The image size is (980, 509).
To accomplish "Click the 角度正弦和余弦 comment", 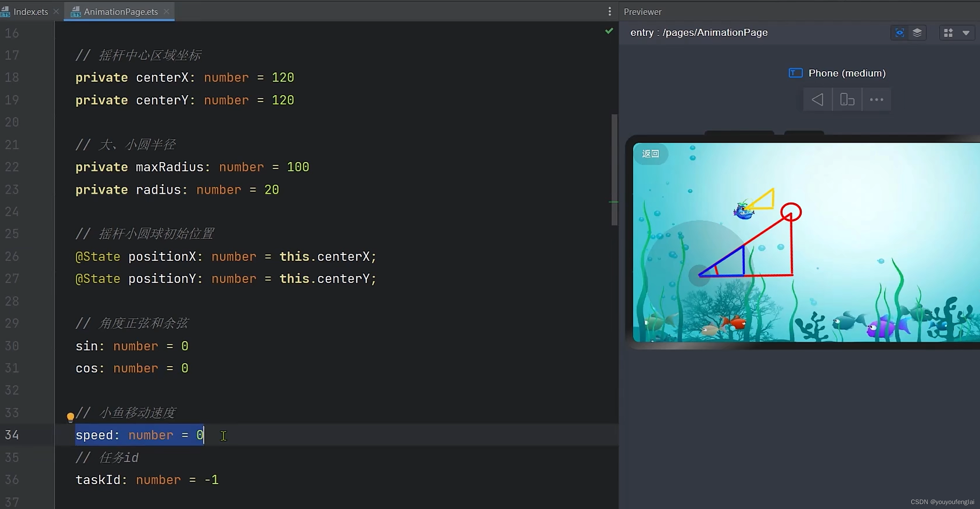I will tap(132, 323).
